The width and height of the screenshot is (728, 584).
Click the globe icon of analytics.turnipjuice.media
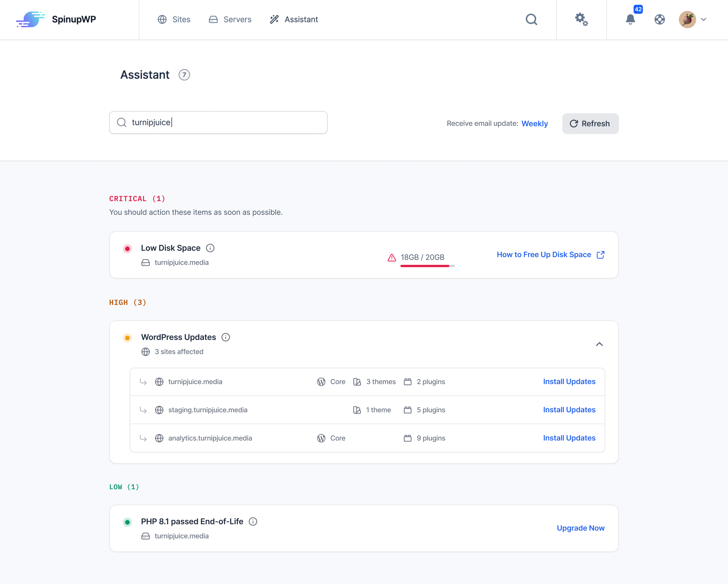(x=159, y=438)
